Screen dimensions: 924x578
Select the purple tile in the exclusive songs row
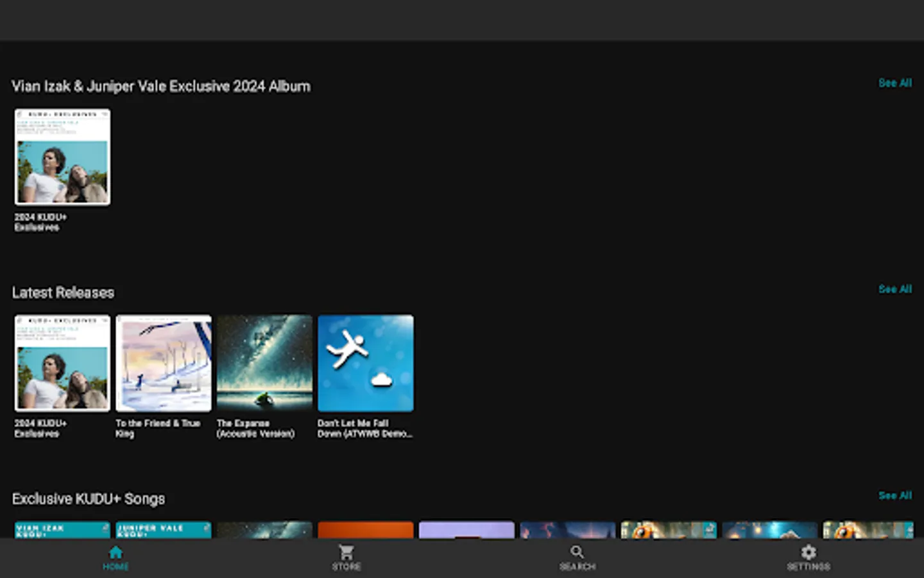pyautogui.click(x=466, y=530)
